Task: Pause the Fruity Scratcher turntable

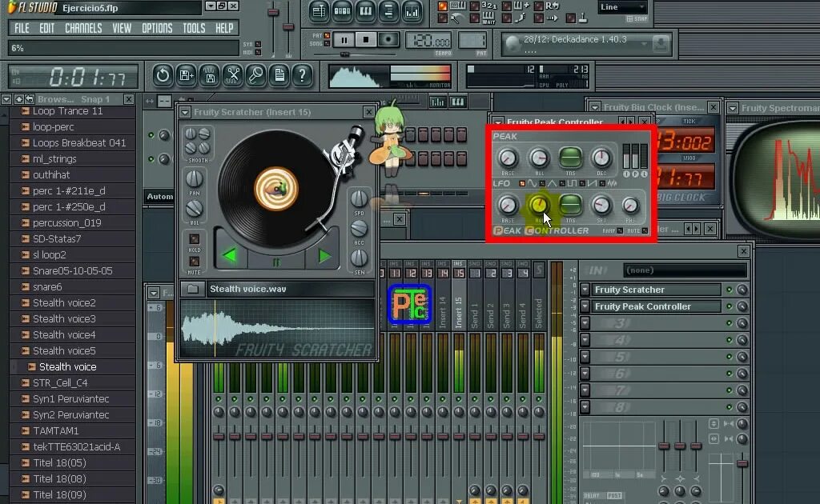Action: 276,261
